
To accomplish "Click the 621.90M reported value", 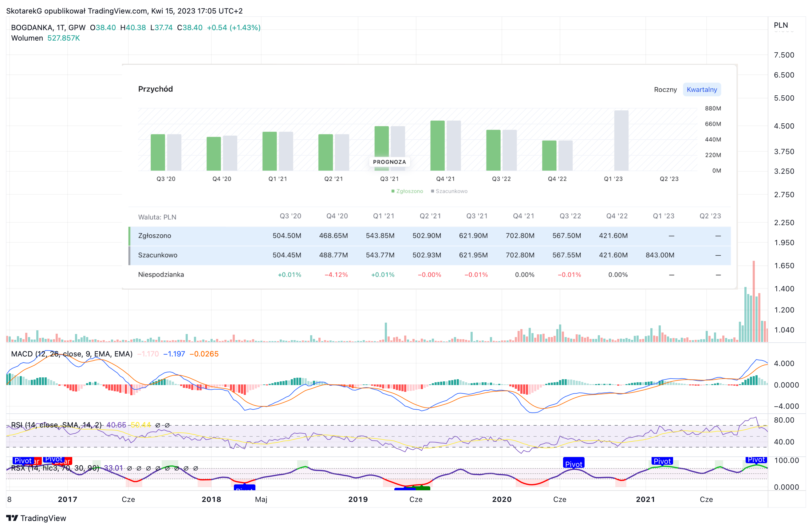I will tap(473, 236).
